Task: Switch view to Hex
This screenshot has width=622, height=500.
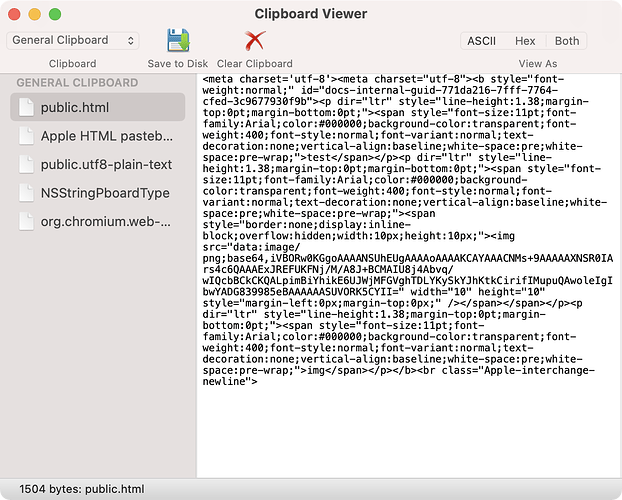Action: (525, 41)
